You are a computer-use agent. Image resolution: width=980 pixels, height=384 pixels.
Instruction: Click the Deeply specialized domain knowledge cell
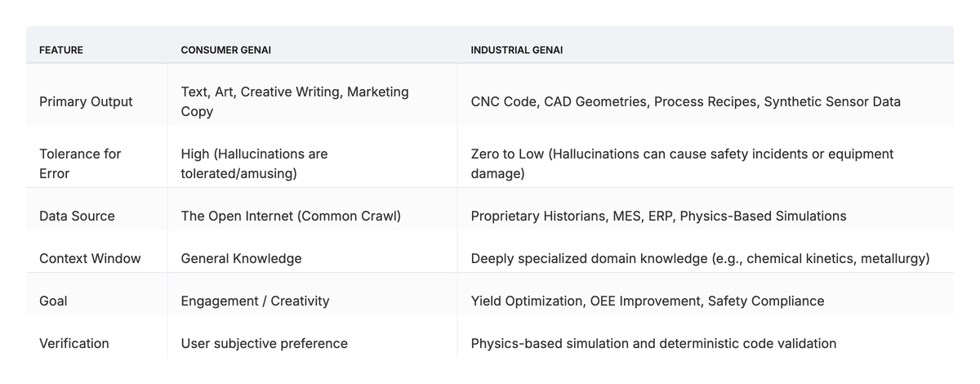coord(700,258)
